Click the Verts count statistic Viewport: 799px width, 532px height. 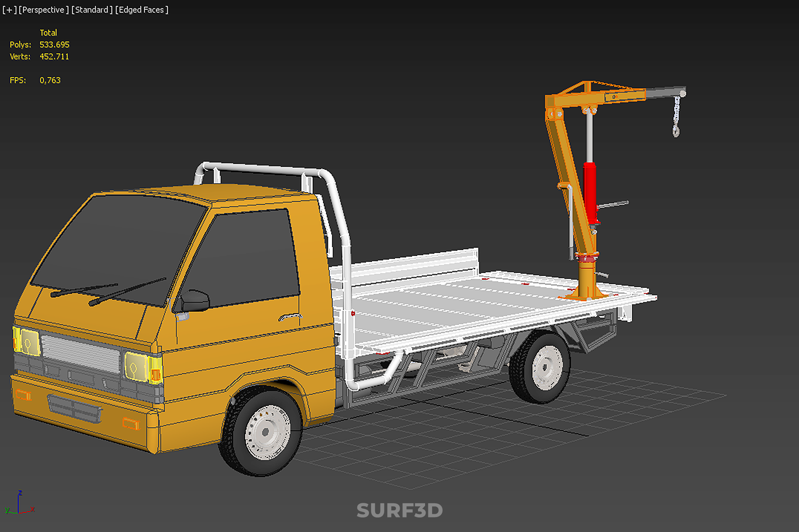click(x=54, y=57)
